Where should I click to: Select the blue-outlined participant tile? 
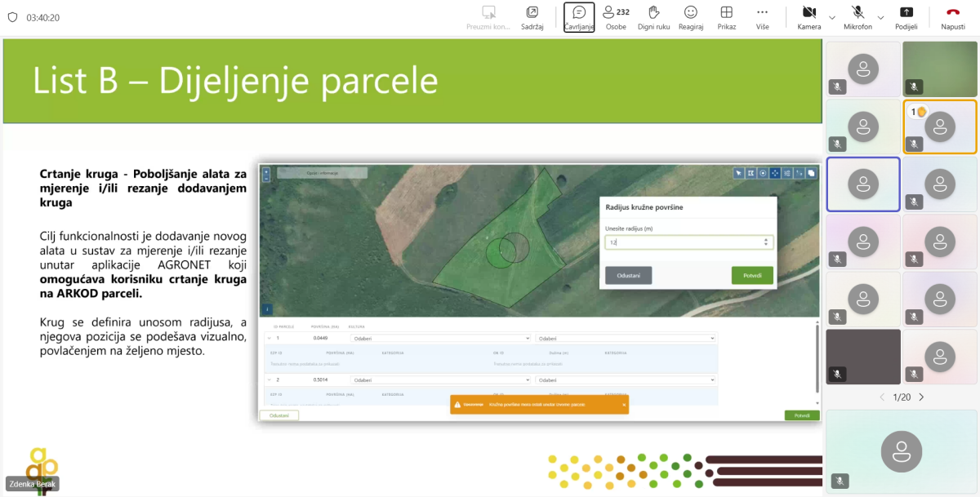click(x=863, y=184)
